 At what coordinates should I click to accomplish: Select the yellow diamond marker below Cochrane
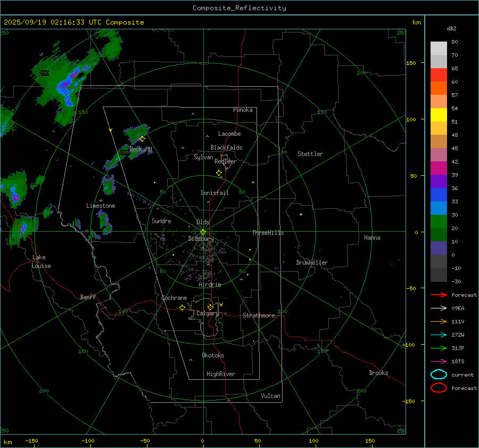click(182, 308)
